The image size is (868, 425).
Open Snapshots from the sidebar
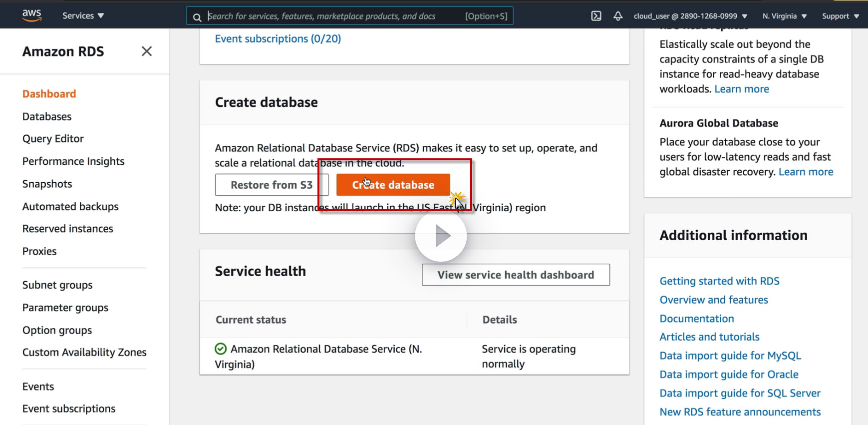(x=47, y=184)
